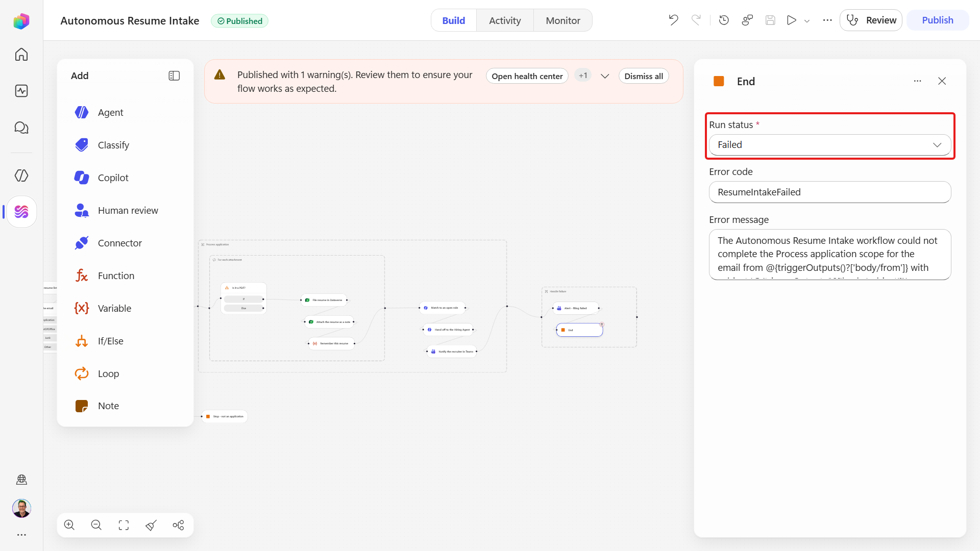
Task: Select 'Hand off to the Hiring Agent' node
Action: (x=448, y=330)
